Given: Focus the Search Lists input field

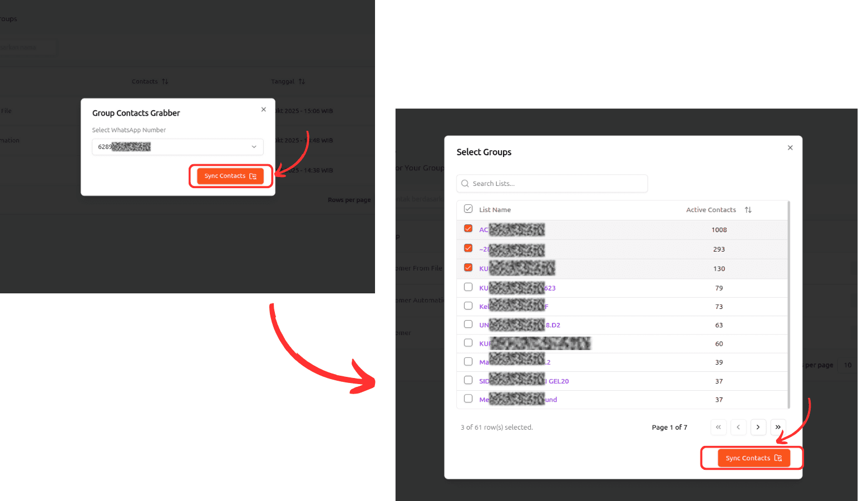Looking at the screenshot, I should click(x=556, y=184).
